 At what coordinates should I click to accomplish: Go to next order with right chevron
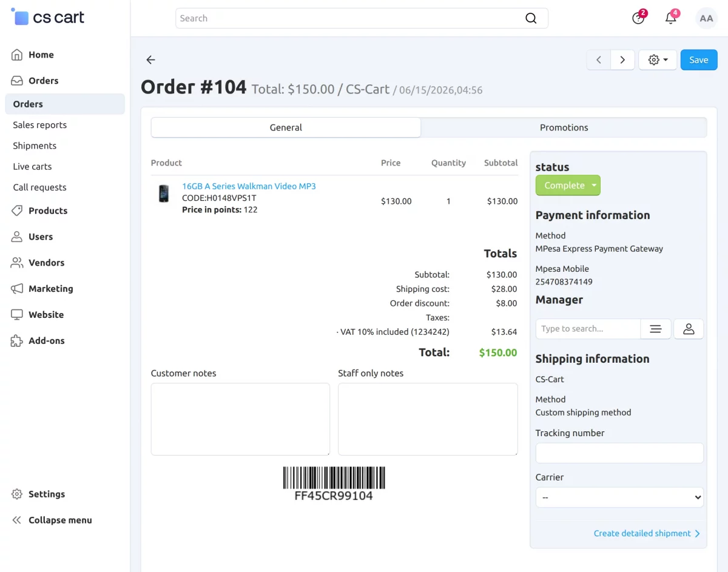point(622,59)
